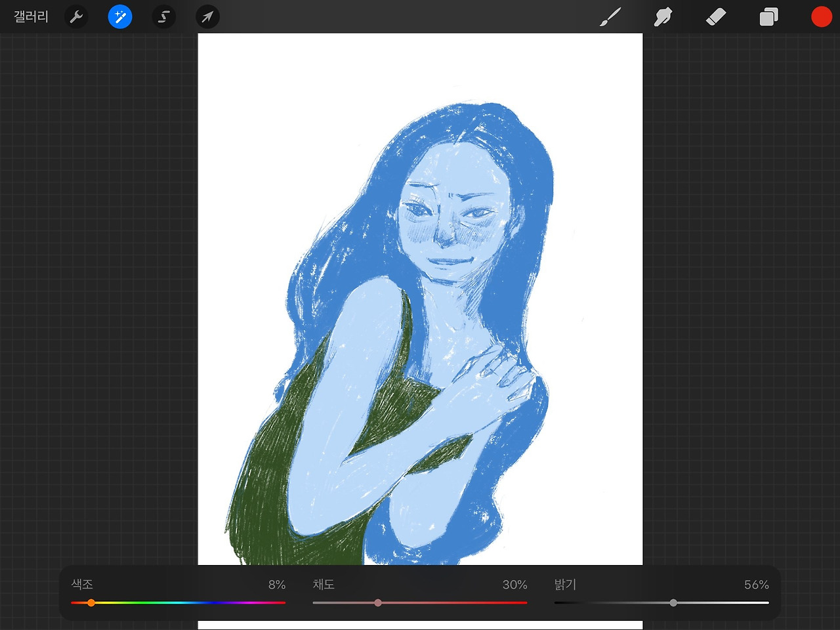The image size is (840, 630).
Task: Click the 밝기 brightness slider handle
Action: coord(673,602)
